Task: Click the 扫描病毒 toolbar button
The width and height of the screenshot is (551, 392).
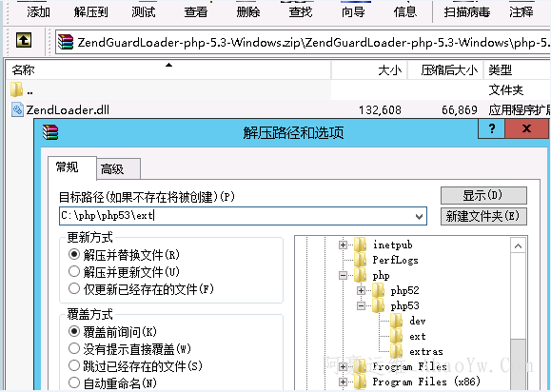Action: pyautogui.click(x=466, y=12)
